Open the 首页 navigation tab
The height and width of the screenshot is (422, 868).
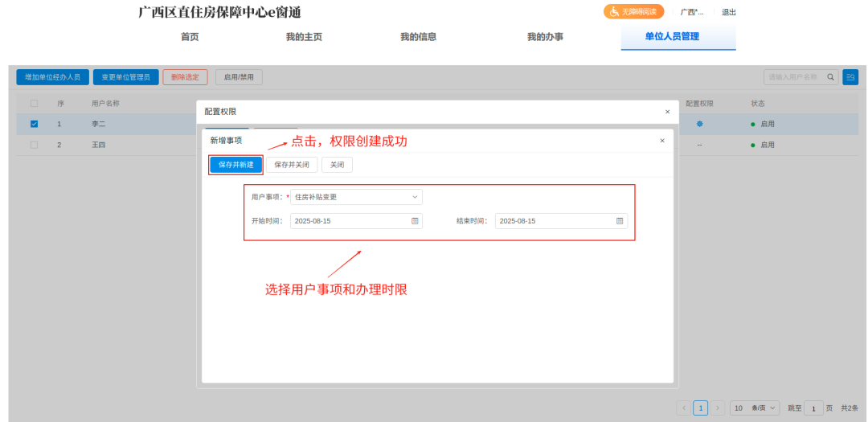coord(190,37)
